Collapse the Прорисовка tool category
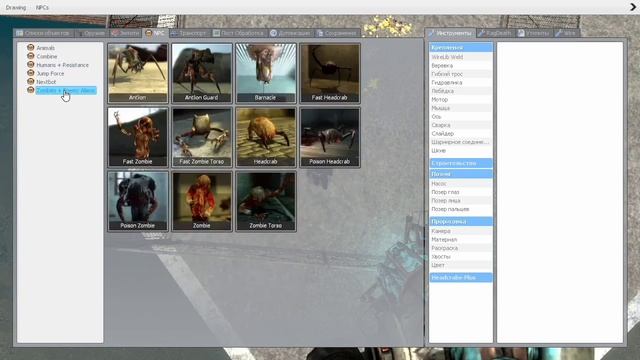The image size is (640, 360). (x=461, y=222)
